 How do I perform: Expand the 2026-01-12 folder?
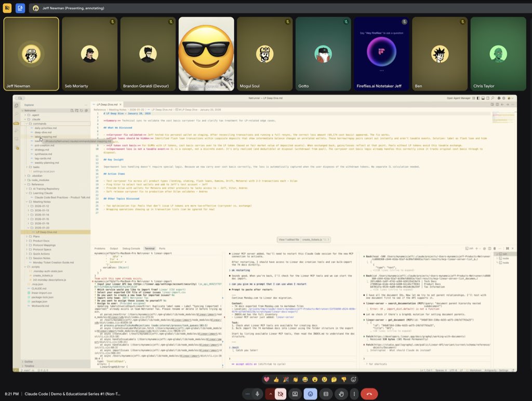(56, 206)
